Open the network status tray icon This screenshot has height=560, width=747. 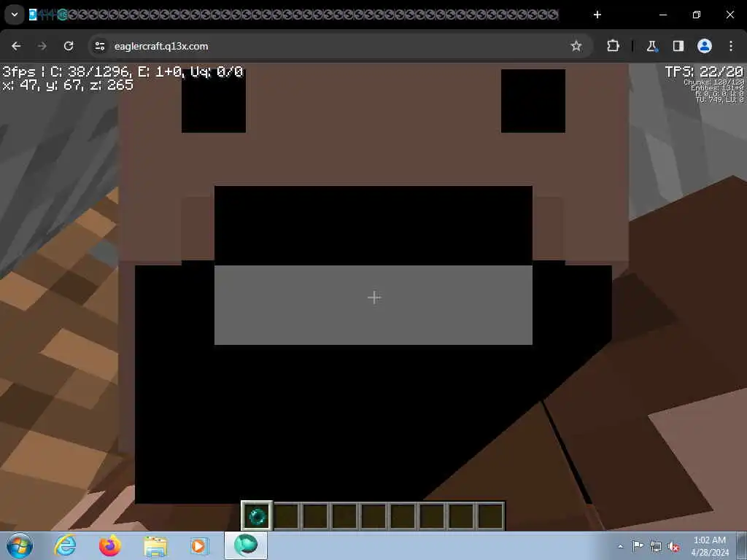[x=656, y=546]
